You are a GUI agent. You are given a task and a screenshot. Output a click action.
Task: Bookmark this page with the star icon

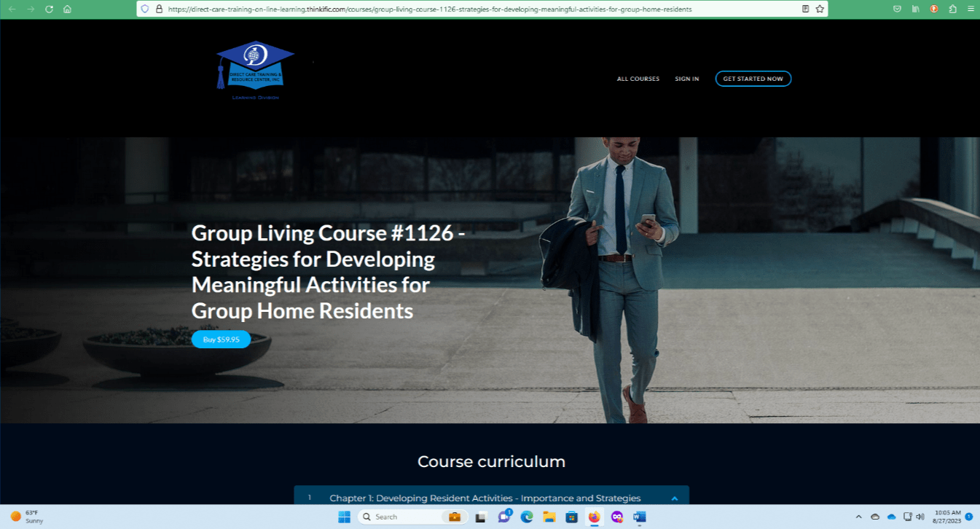(x=820, y=9)
